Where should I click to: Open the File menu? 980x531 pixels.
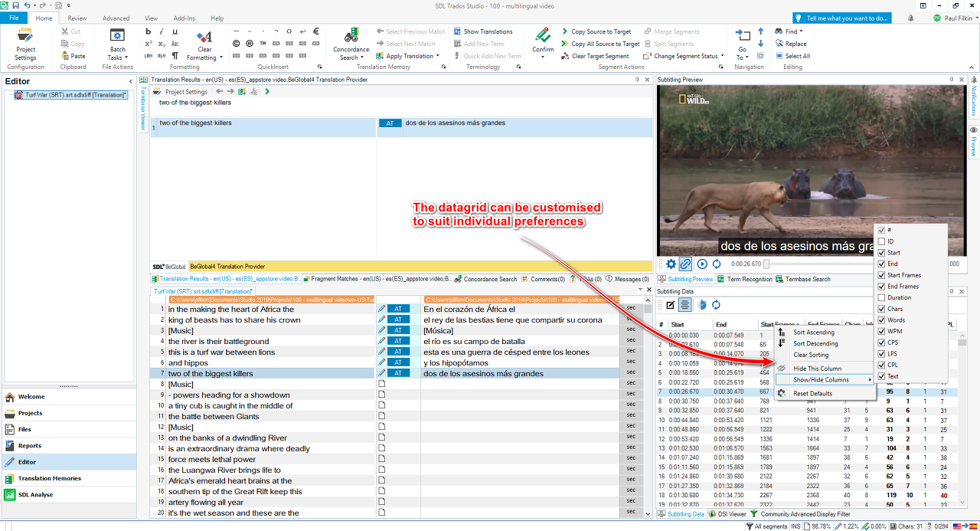[14, 18]
